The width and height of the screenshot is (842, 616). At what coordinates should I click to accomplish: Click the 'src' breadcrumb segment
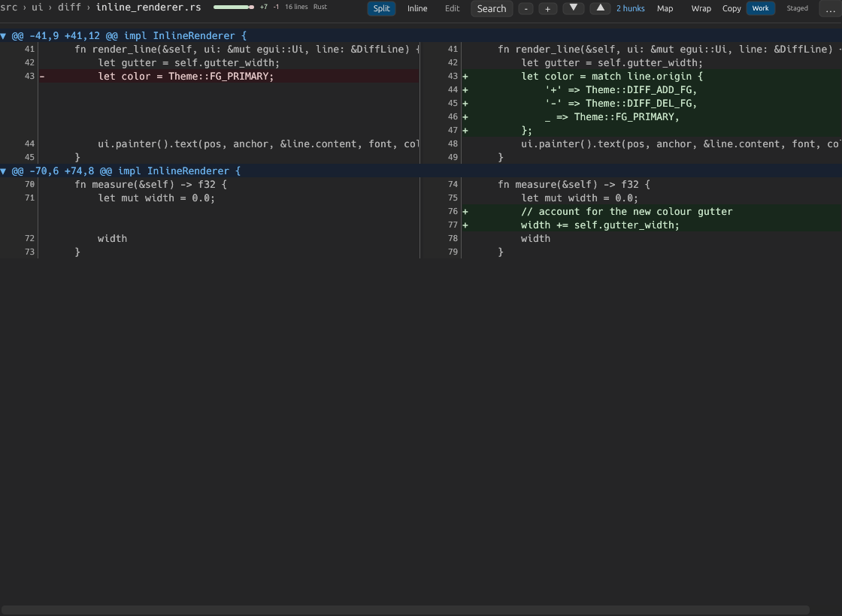8,8
